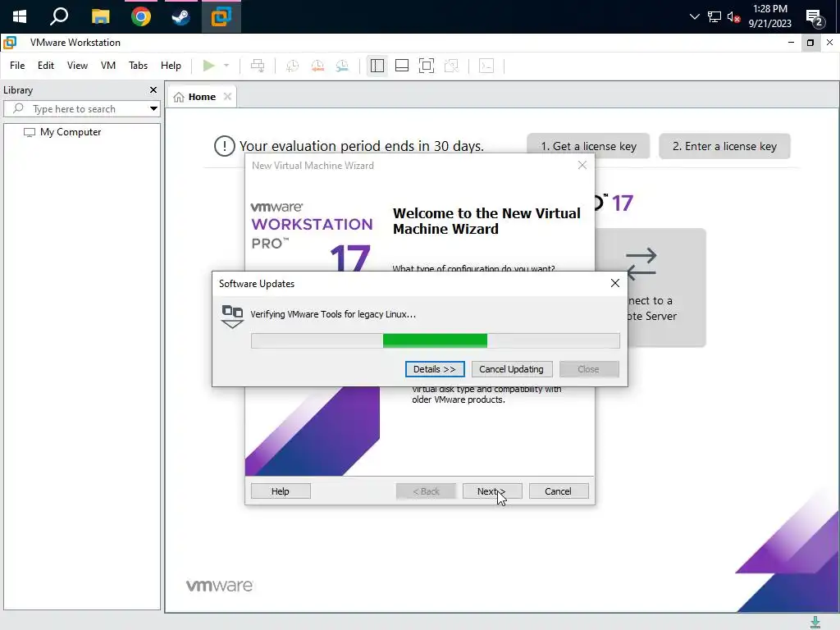The image size is (840, 630).
Task: Close the Library panel
Action: 153,90
